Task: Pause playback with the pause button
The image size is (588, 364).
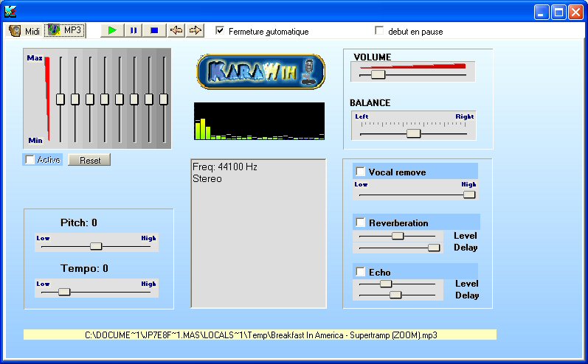Action: click(134, 30)
